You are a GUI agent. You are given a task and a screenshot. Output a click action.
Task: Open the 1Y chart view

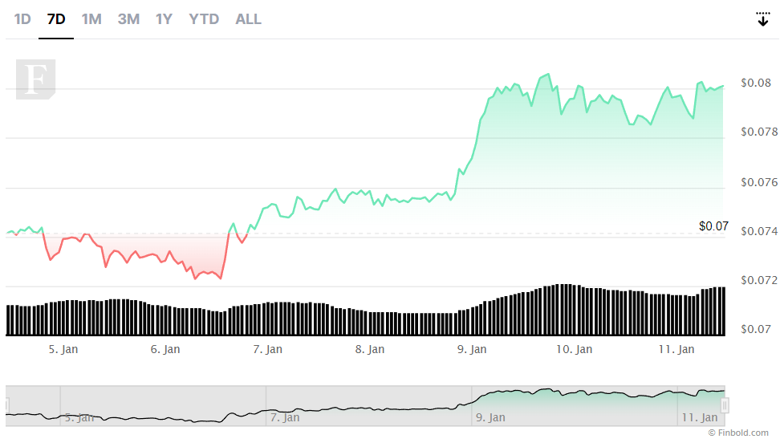click(164, 19)
